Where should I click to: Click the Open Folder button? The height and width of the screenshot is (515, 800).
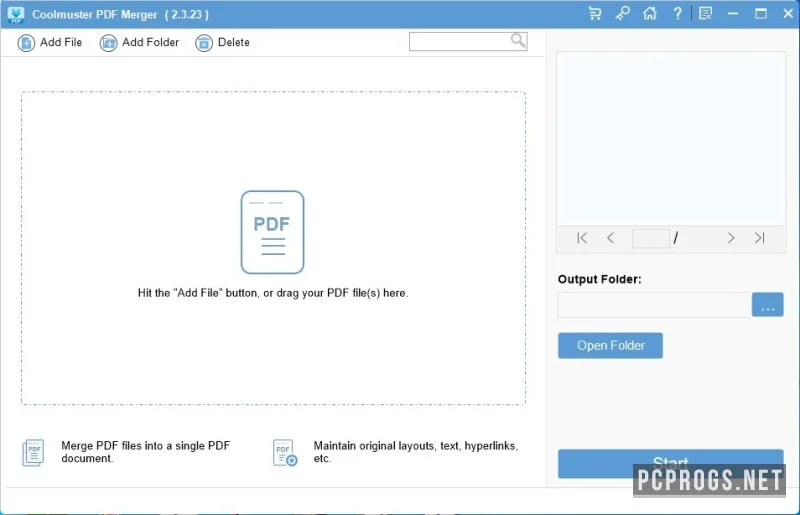click(610, 346)
